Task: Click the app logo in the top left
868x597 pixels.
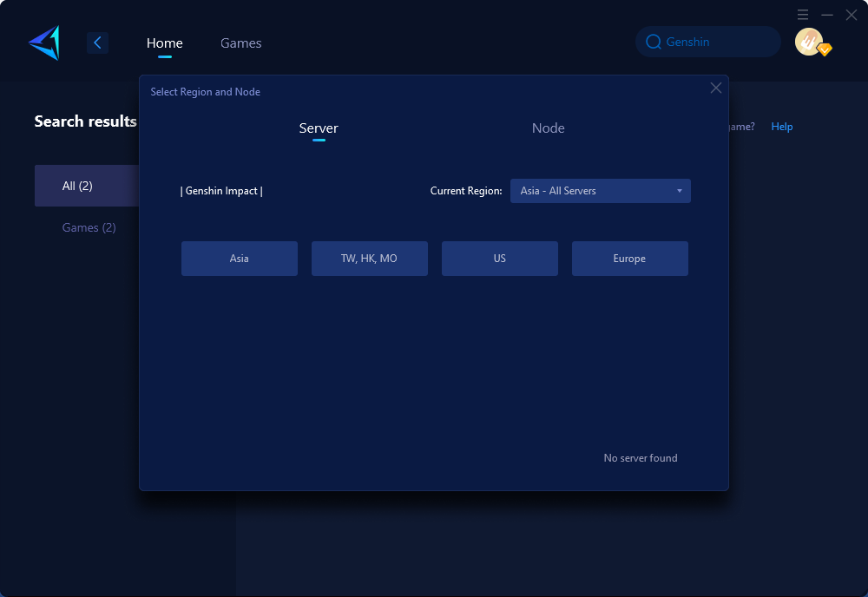Action: coord(44,43)
